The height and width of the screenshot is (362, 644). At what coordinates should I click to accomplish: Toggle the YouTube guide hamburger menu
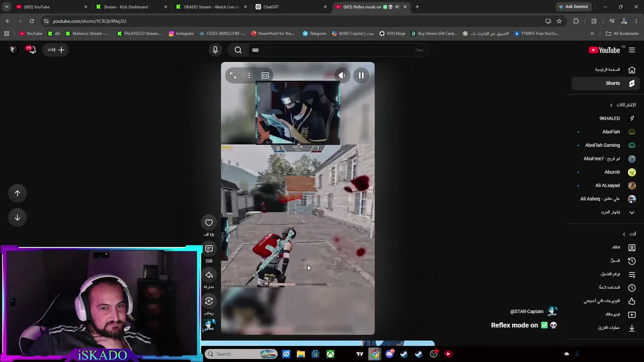click(x=632, y=50)
